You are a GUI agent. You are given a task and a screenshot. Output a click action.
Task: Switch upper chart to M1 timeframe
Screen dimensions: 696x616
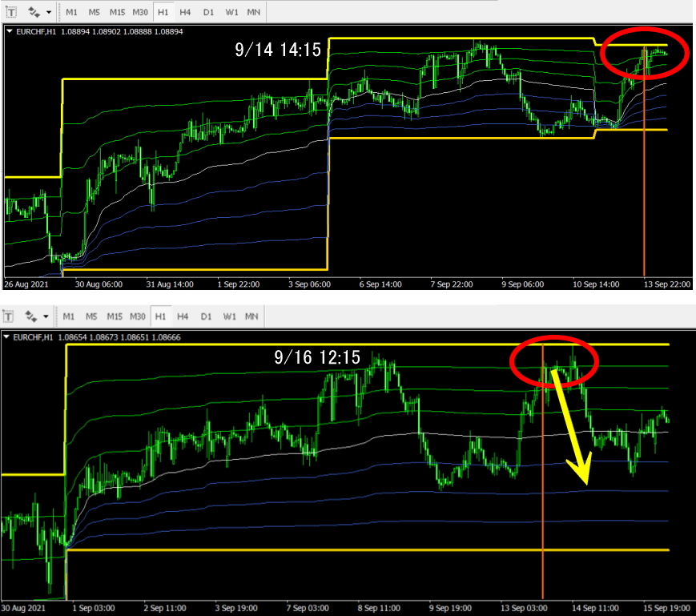71,12
